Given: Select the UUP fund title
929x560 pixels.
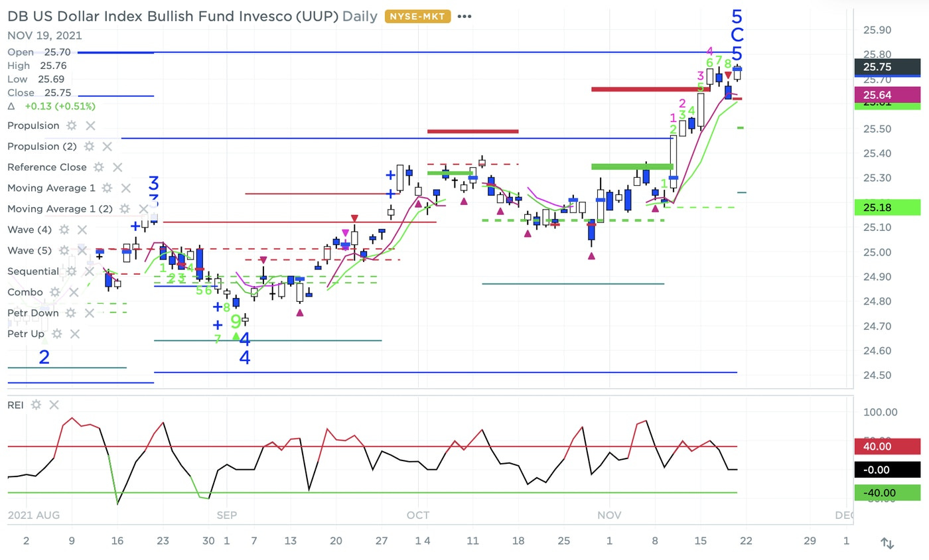Looking at the screenshot, I should tap(173, 16).
